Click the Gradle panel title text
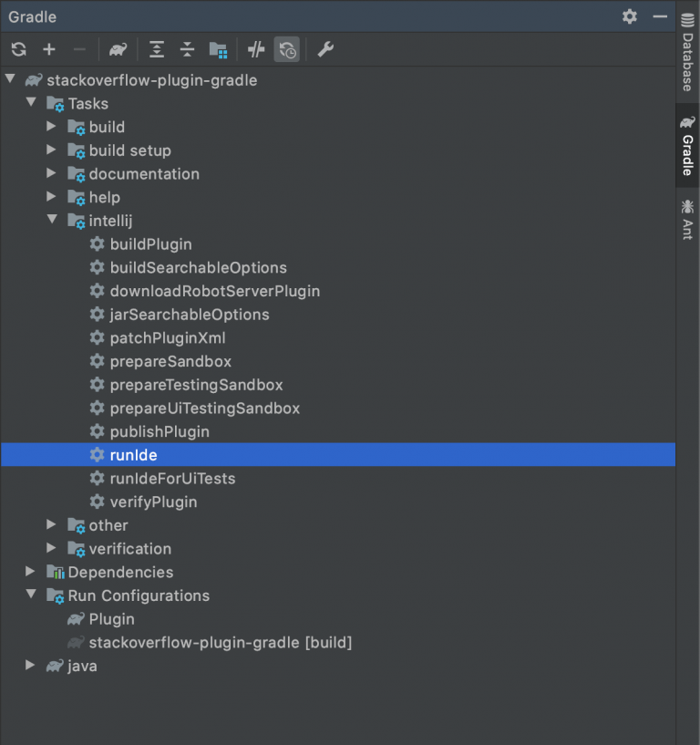The image size is (700, 745). pos(32,17)
